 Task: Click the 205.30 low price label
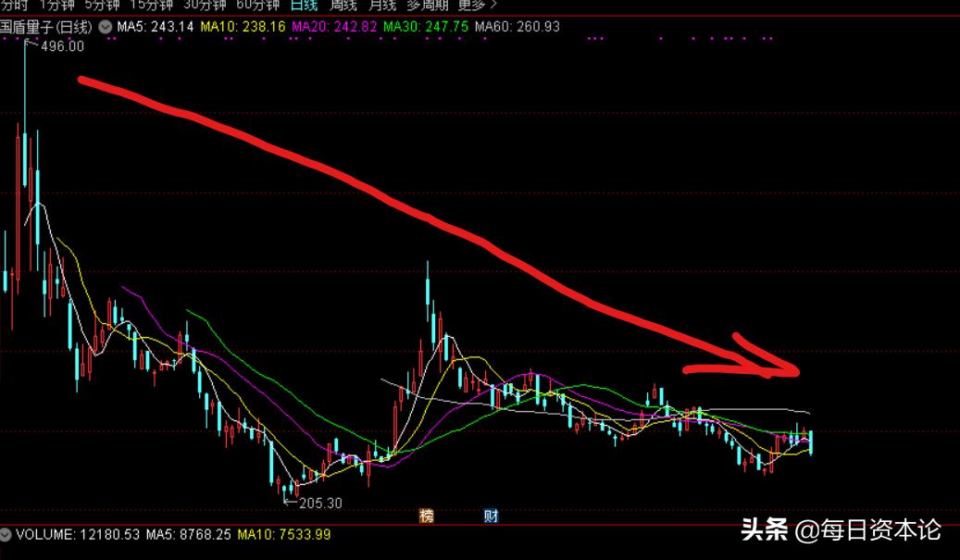[320, 504]
